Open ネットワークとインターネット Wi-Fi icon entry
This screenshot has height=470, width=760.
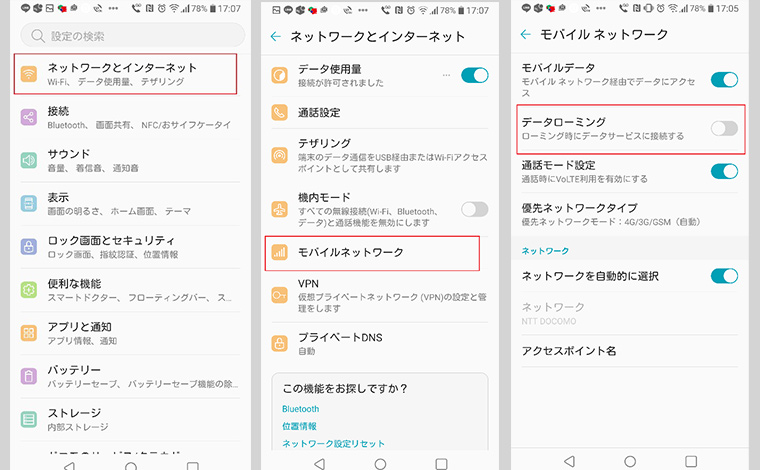pos(29,74)
